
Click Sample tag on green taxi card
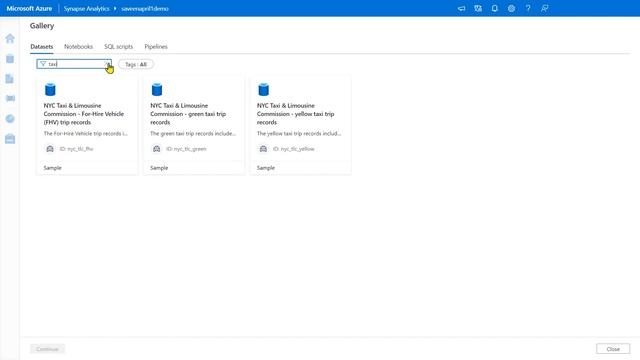tap(159, 168)
